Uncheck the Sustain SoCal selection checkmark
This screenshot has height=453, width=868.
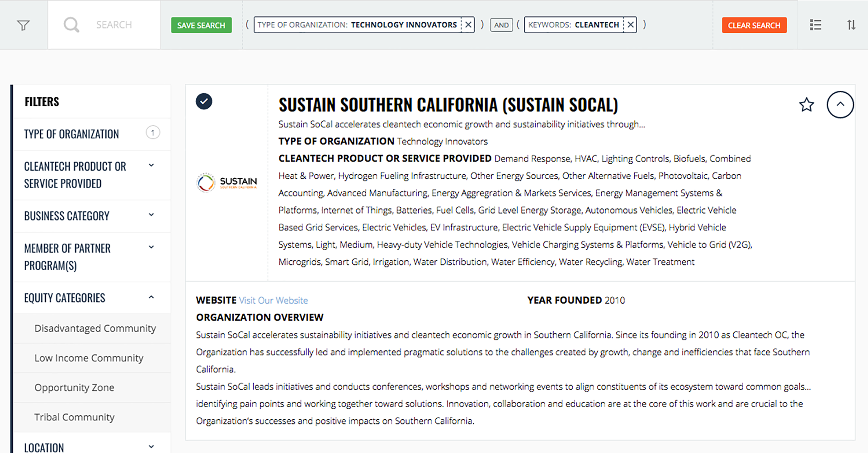pos(204,101)
